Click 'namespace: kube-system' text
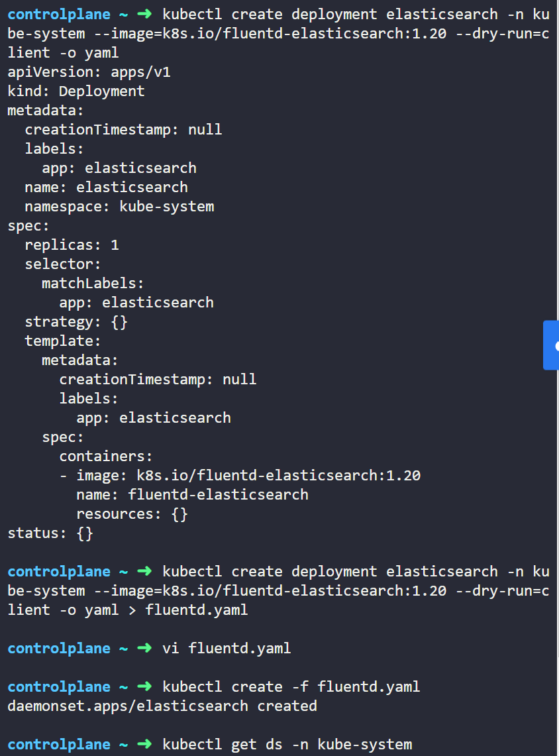 click(119, 206)
